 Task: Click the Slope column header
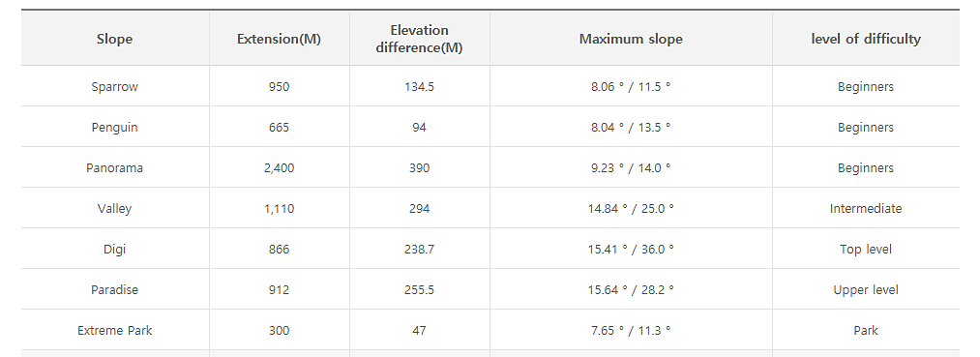click(114, 39)
